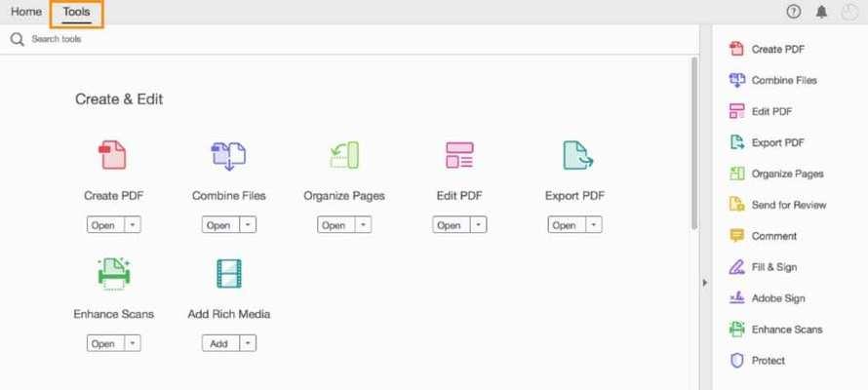868x390 pixels.
Task: Click the help question mark icon
Action: click(x=793, y=12)
